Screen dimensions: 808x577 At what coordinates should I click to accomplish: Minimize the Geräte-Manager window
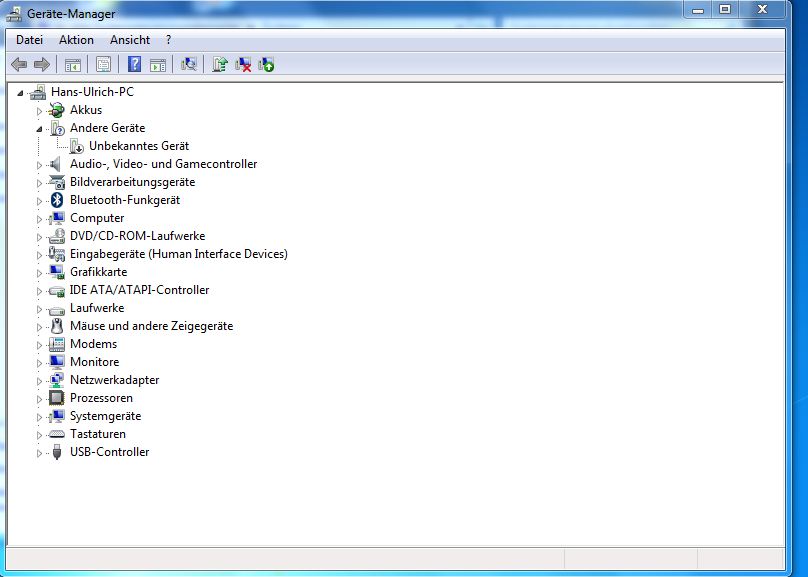click(x=698, y=10)
